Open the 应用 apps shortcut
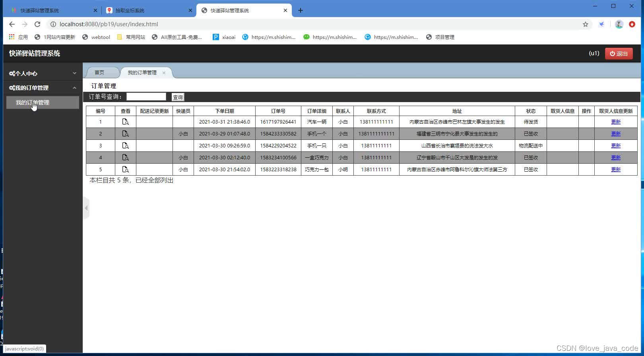 click(x=18, y=37)
